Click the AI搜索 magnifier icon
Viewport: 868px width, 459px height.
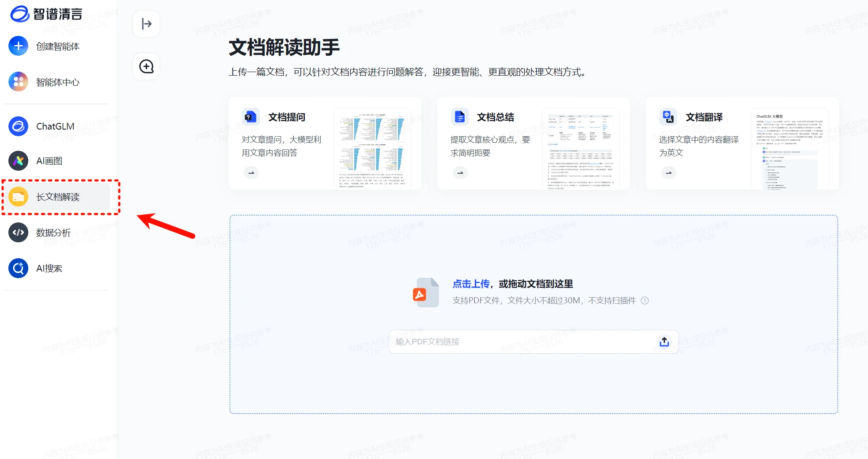pyautogui.click(x=19, y=268)
